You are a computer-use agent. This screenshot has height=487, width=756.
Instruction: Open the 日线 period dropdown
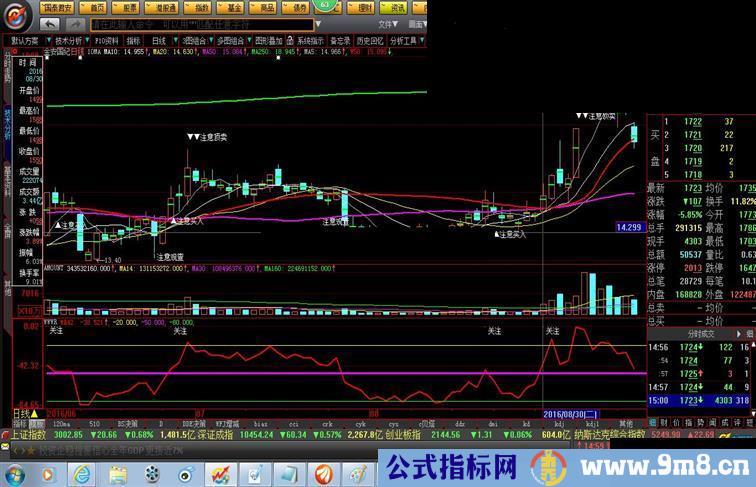coord(160,41)
